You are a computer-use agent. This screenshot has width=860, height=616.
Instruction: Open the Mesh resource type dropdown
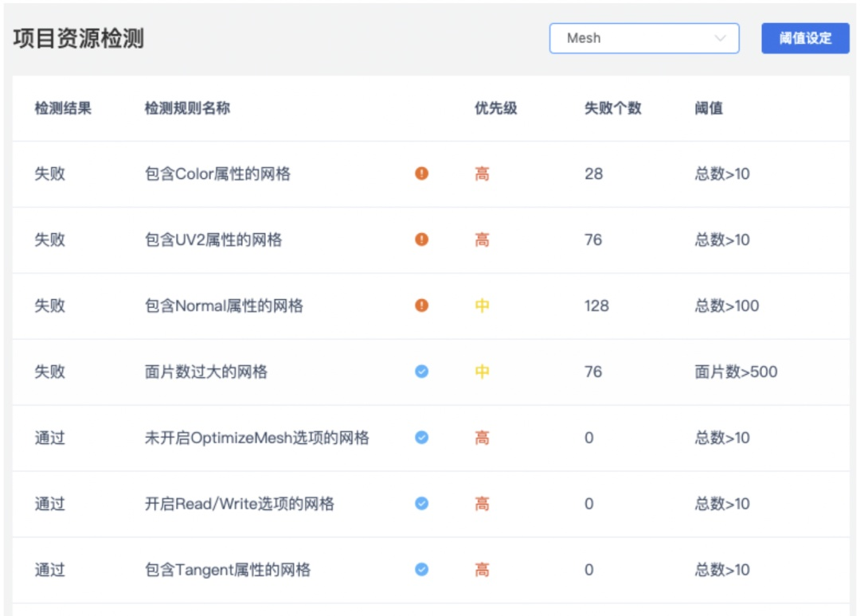[x=643, y=38]
